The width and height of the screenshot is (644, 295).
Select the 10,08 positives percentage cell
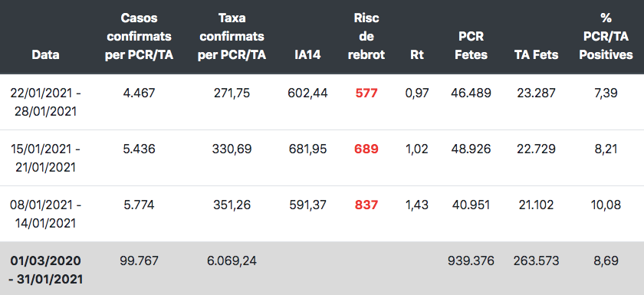coord(606,205)
